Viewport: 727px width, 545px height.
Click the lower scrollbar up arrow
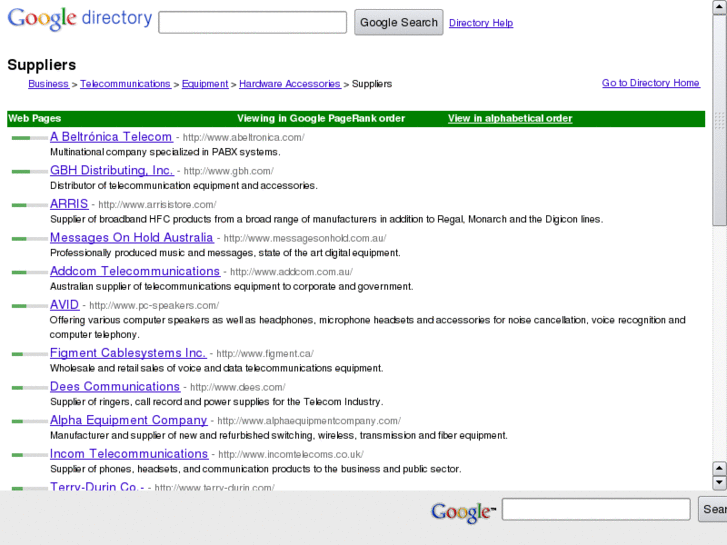[719, 468]
